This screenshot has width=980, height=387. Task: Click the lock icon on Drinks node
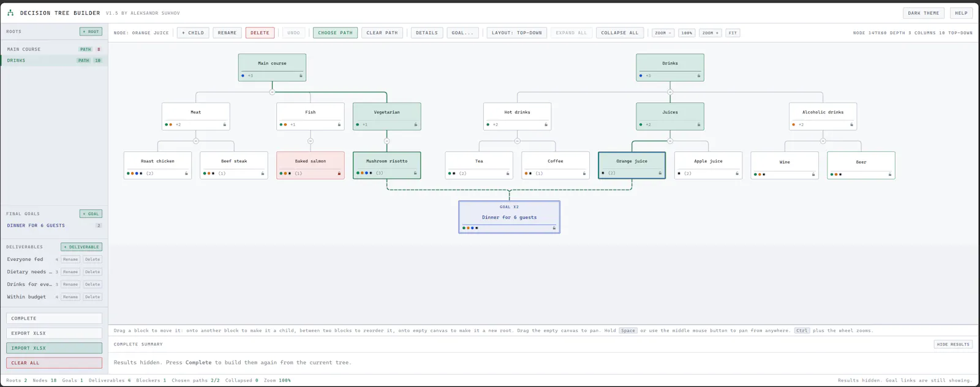(x=698, y=76)
